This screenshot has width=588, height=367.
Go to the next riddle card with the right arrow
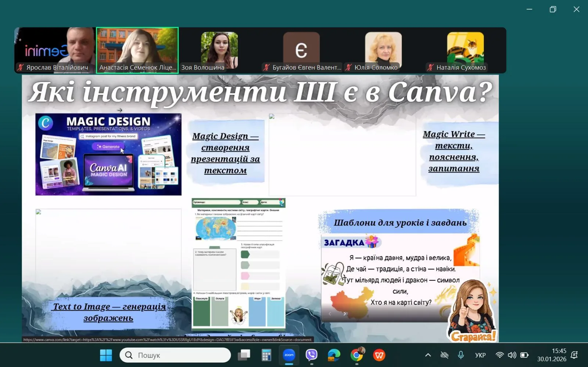[344, 313]
